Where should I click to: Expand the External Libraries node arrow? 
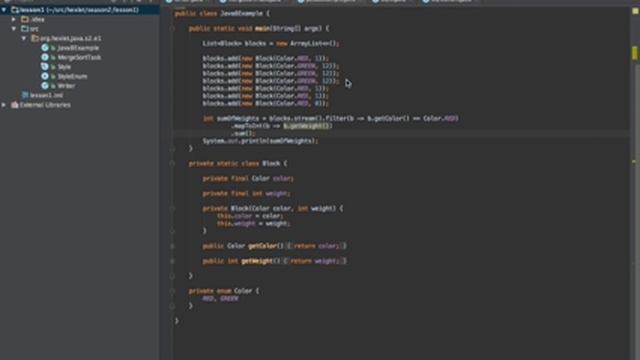[4, 105]
